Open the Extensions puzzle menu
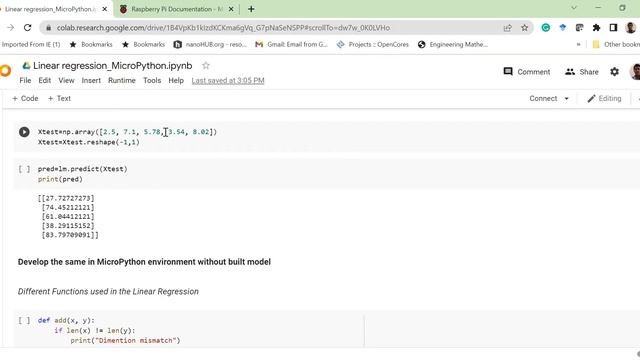640x360 pixels. pyautogui.click(x=596, y=28)
